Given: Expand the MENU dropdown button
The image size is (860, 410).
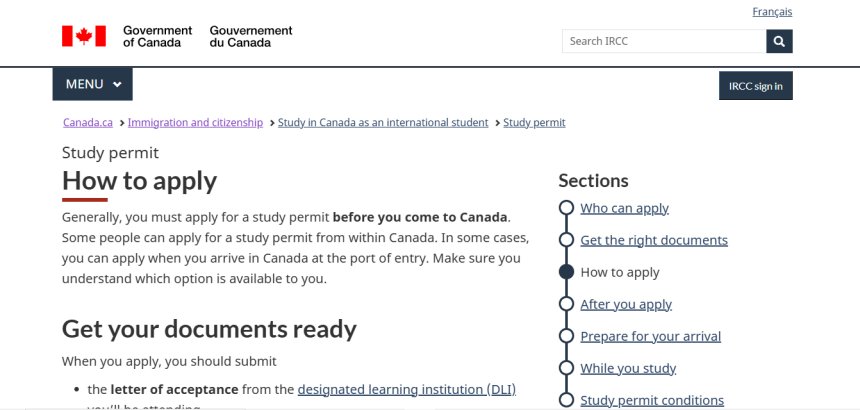Looking at the screenshot, I should [x=92, y=84].
